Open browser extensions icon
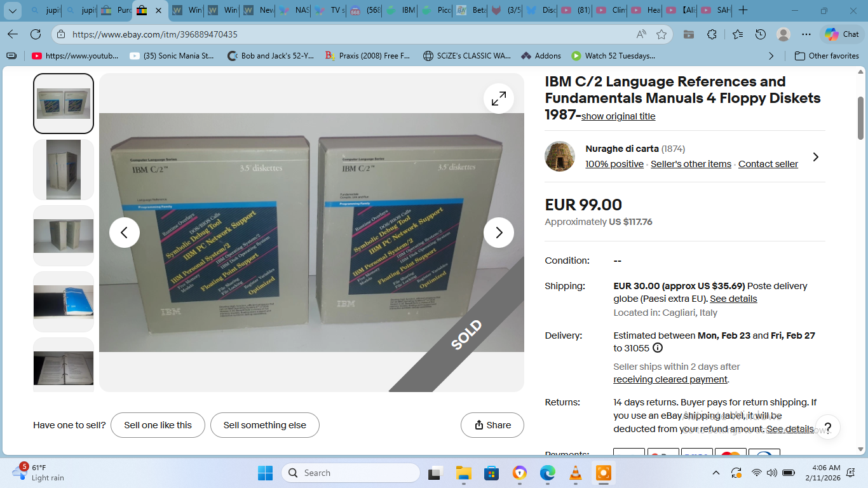Viewport: 868px width, 488px height. tap(712, 34)
